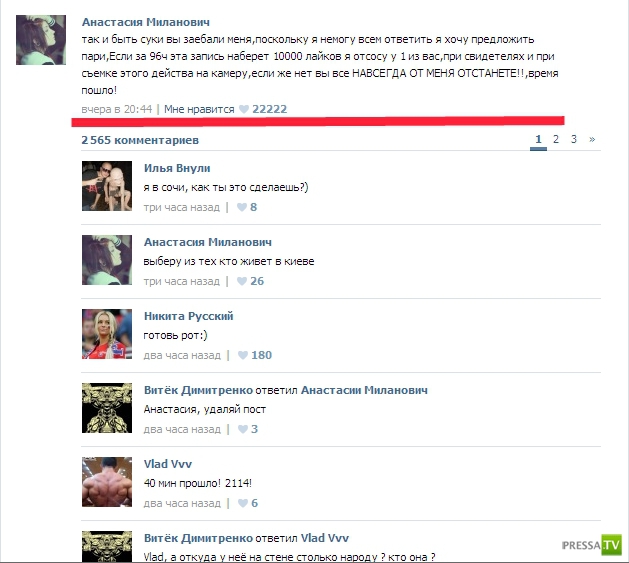629x563 pixels.
Task: Open PRESSA.TV watermark logo
Action: tap(591, 545)
